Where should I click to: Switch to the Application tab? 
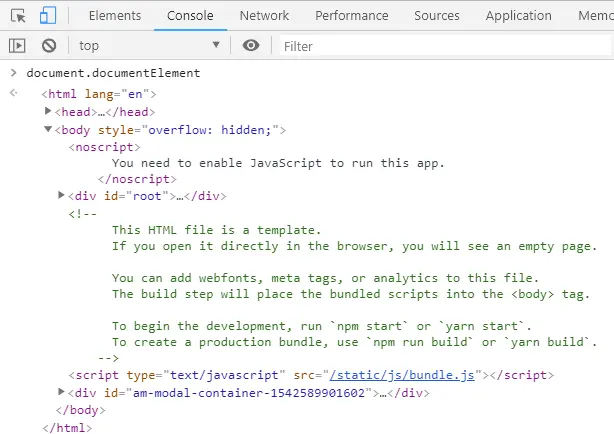(518, 16)
